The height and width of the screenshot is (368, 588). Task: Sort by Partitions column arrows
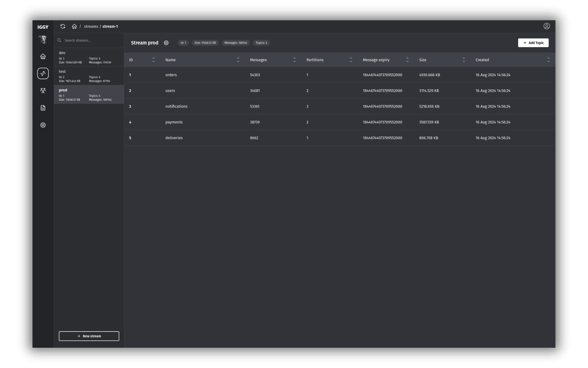[351, 60]
